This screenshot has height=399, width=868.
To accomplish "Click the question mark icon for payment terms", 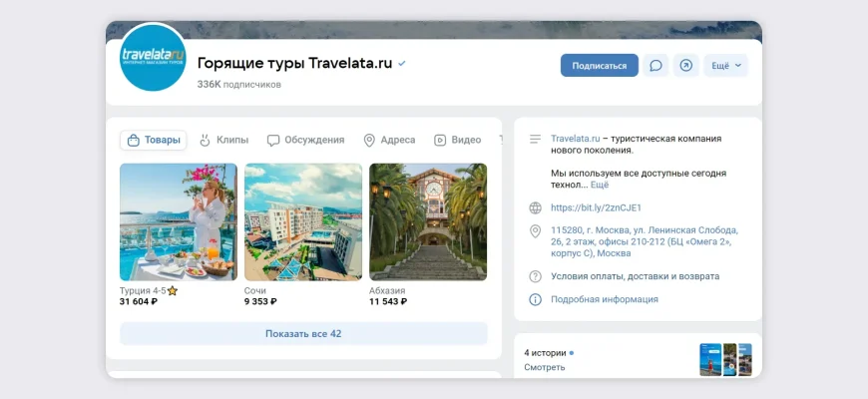I will click(536, 276).
